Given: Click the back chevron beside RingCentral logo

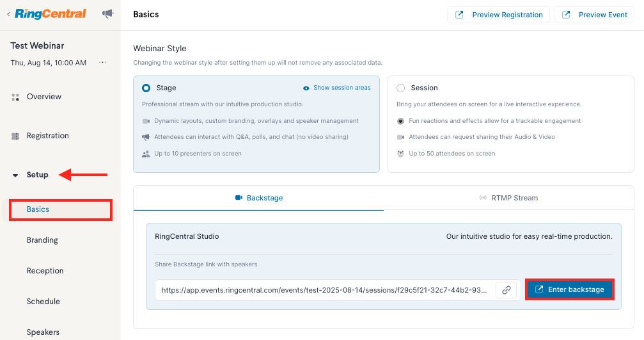Looking at the screenshot, I should click(x=8, y=14).
